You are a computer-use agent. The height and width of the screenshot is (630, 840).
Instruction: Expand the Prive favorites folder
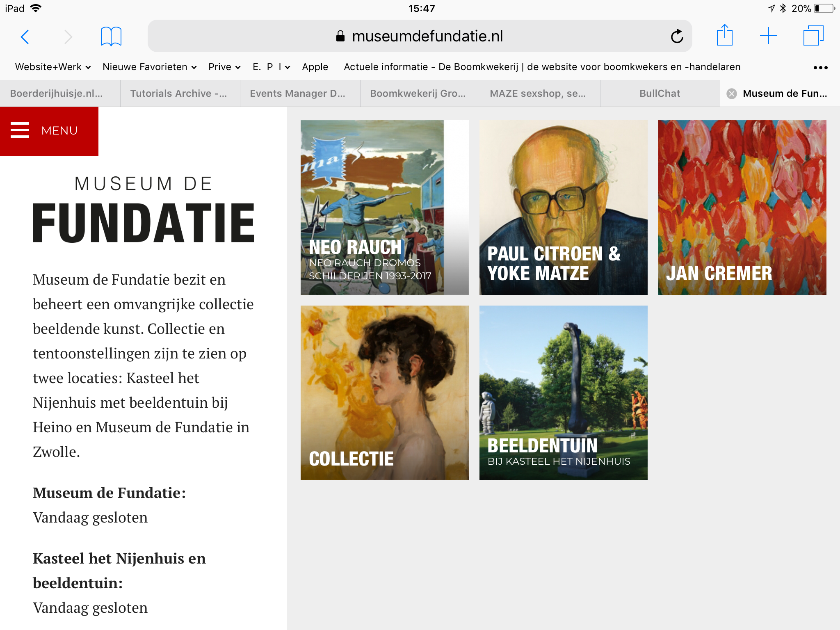coord(224,67)
